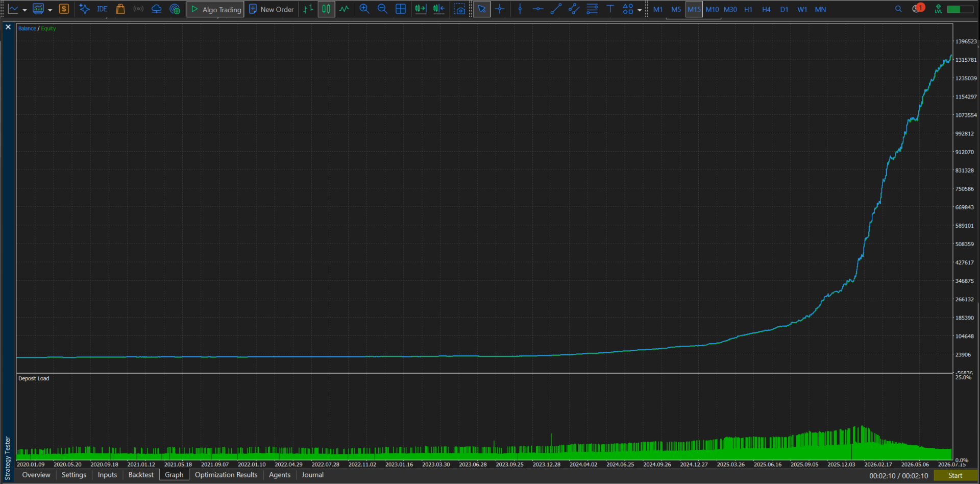Draw a trendline
980x484 pixels.
556,9
